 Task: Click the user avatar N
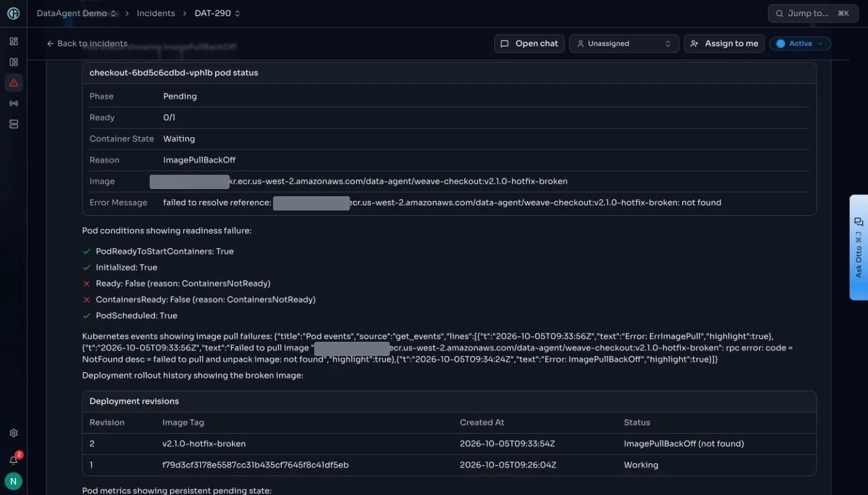[13, 481]
